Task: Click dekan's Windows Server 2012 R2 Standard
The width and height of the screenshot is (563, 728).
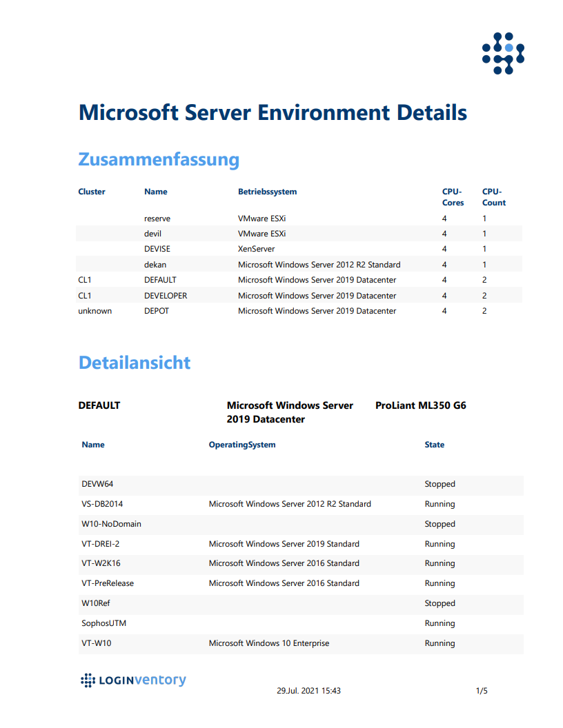Action: [319, 265]
